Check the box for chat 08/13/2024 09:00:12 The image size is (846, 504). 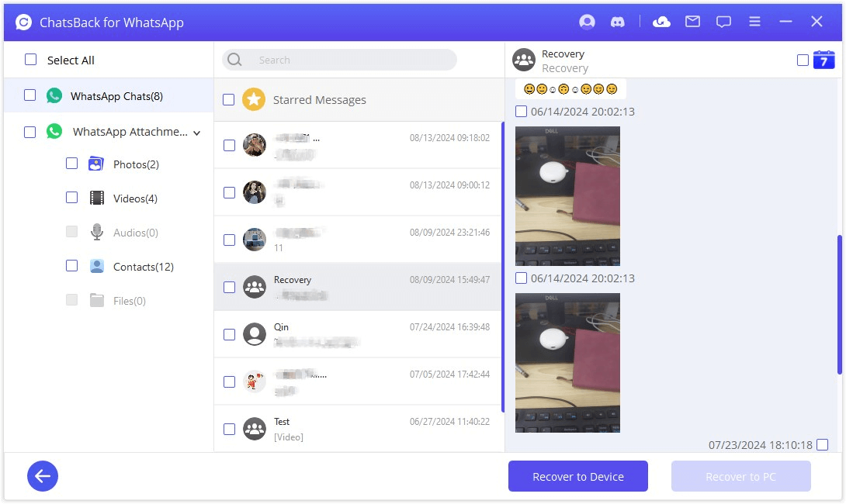229,192
